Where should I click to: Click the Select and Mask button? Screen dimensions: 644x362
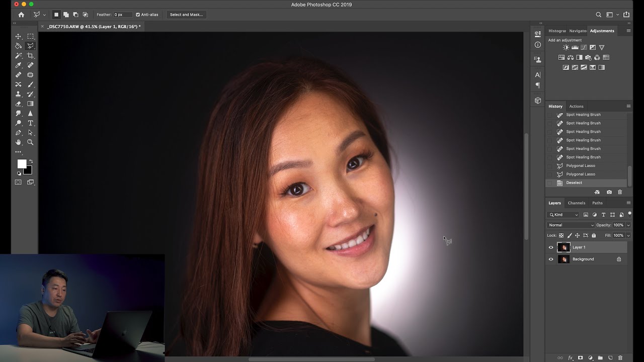coord(186,15)
